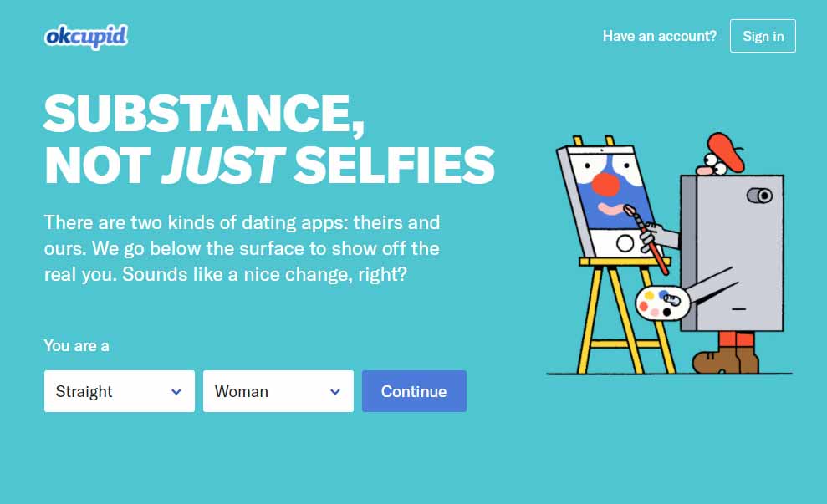Image resolution: width=827 pixels, height=504 pixels.
Task: Click the red beret in the illustration
Action: click(x=725, y=152)
